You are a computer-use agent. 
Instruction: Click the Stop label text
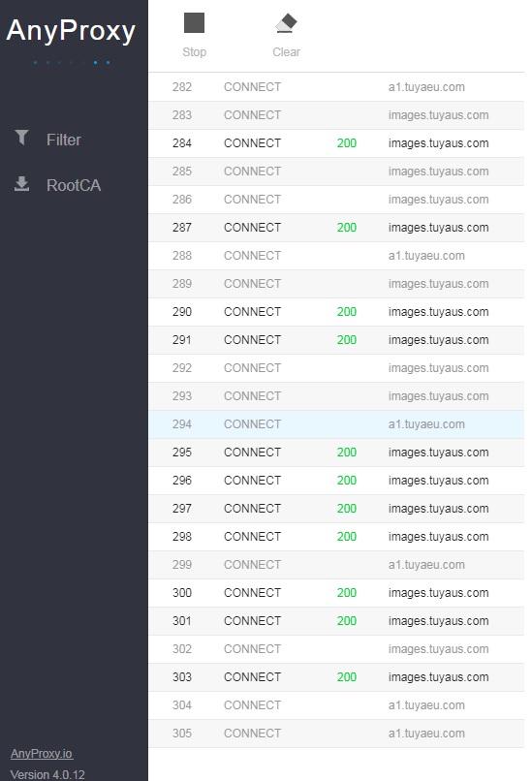[194, 51]
